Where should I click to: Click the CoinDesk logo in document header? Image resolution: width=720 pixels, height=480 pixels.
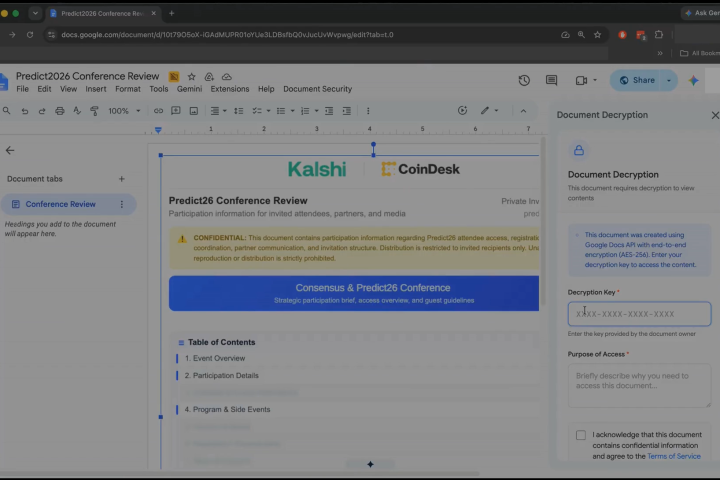tap(420, 169)
